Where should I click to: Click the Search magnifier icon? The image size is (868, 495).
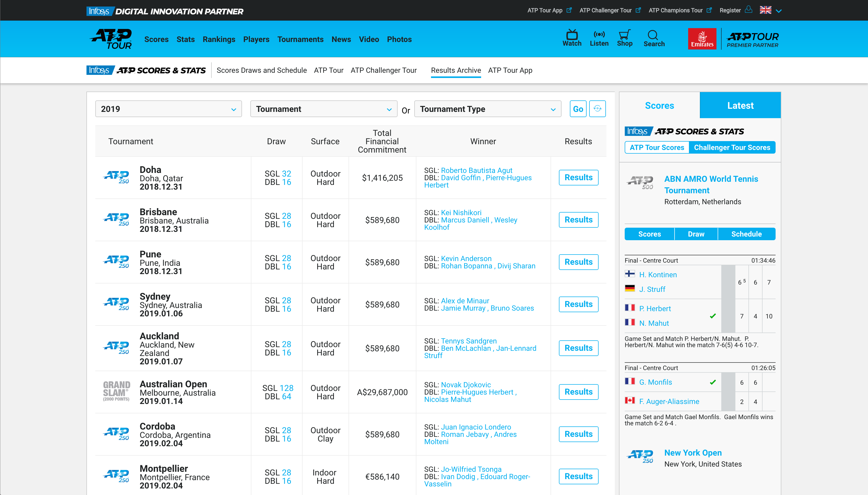[653, 35]
